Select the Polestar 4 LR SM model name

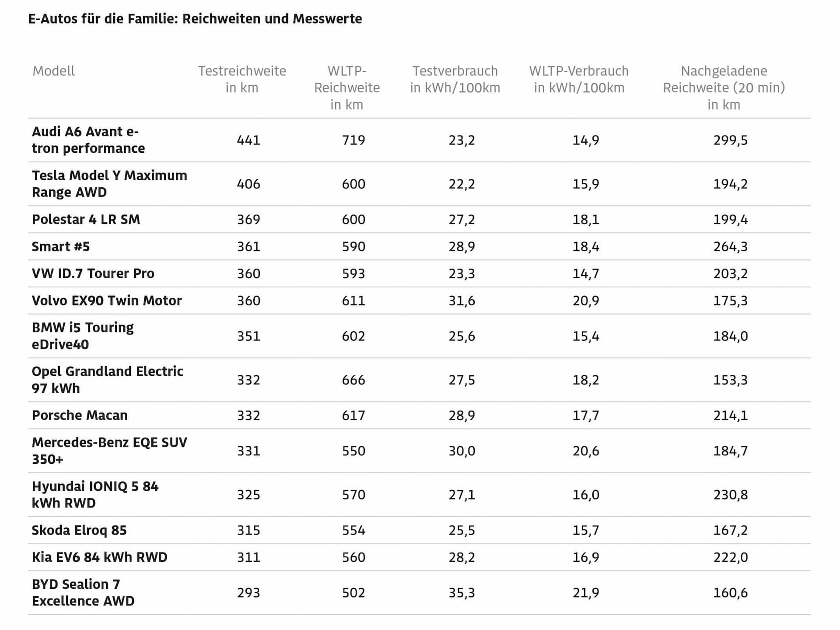pyautogui.click(x=86, y=219)
